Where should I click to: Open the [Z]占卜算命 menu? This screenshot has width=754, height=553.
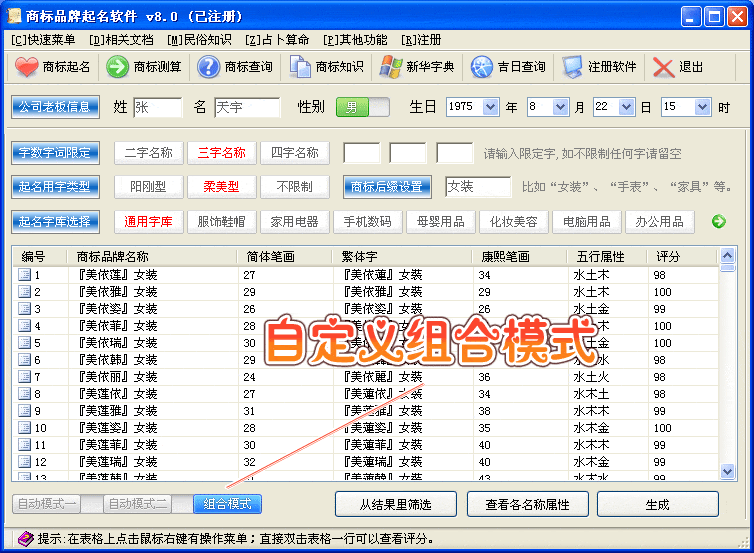click(276, 40)
